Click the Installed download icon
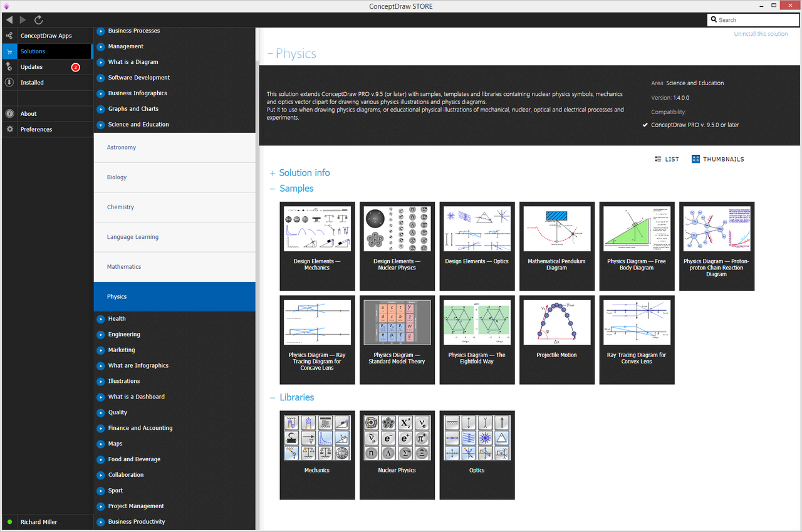The image size is (802, 532). (9, 83)
